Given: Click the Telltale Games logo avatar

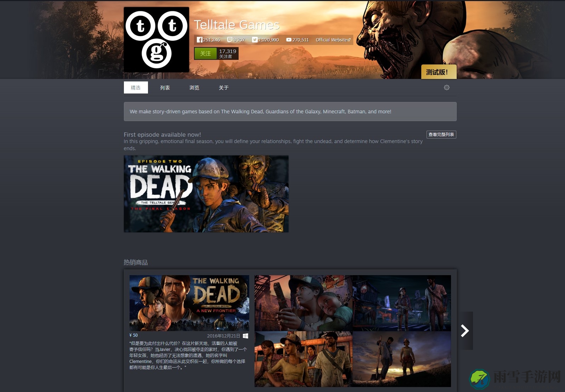Looking at the screenshot, I should click(156, 40).
